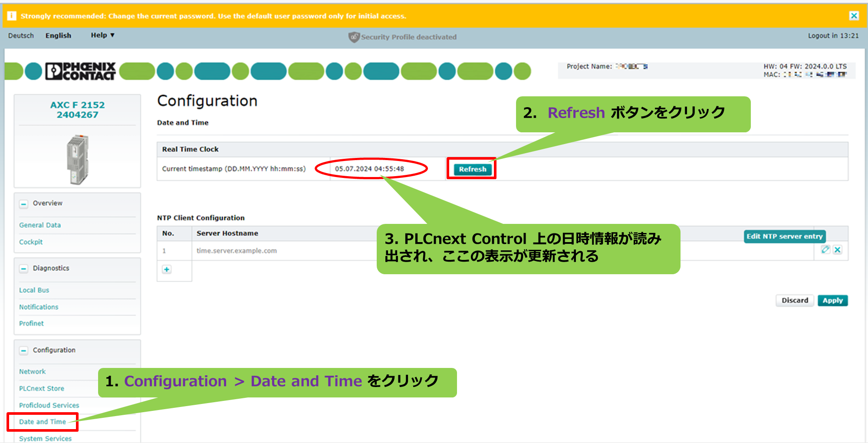Click the No. column header

pos(168,233)
